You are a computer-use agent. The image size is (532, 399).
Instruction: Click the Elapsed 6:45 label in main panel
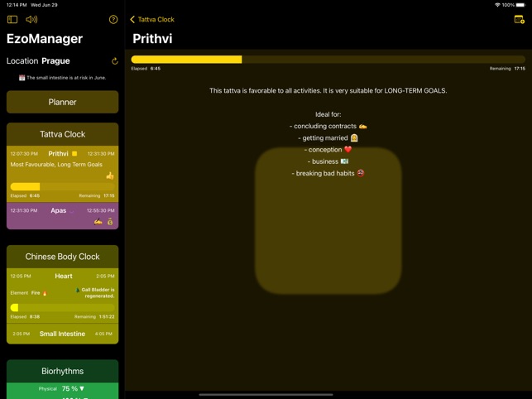tap(146, 69)
